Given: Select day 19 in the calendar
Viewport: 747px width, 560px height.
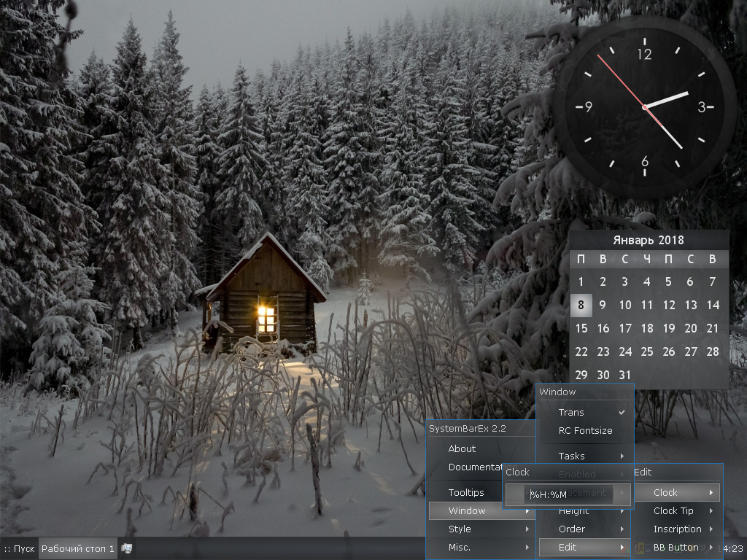Looking at the screenshot, I should click(x=669, y=328).
